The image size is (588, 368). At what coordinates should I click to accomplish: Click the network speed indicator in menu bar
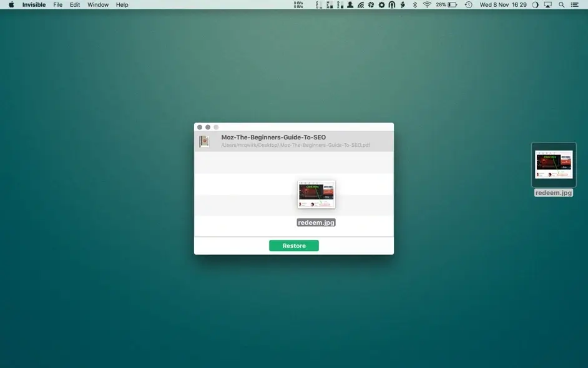[298, 5]
